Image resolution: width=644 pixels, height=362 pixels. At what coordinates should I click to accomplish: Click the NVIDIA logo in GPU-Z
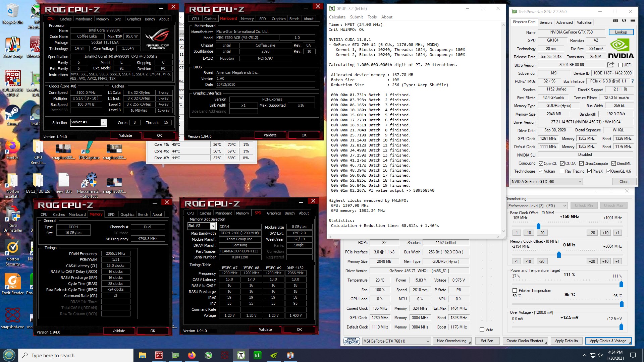(x=621, y=49)
